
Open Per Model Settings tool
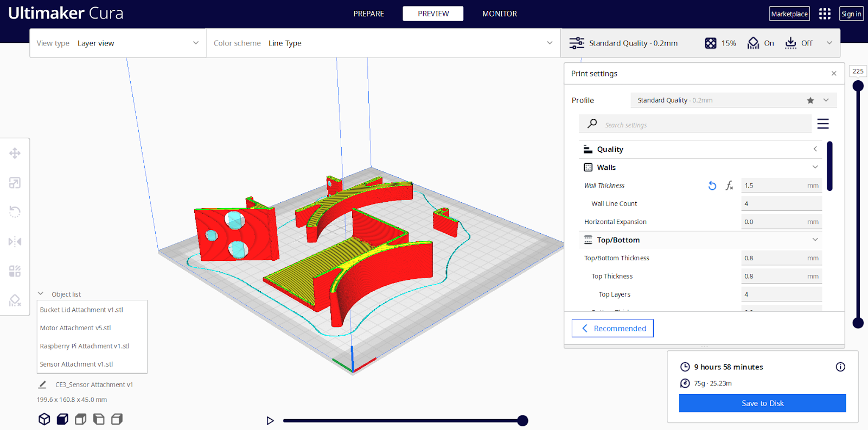point(15,271)
